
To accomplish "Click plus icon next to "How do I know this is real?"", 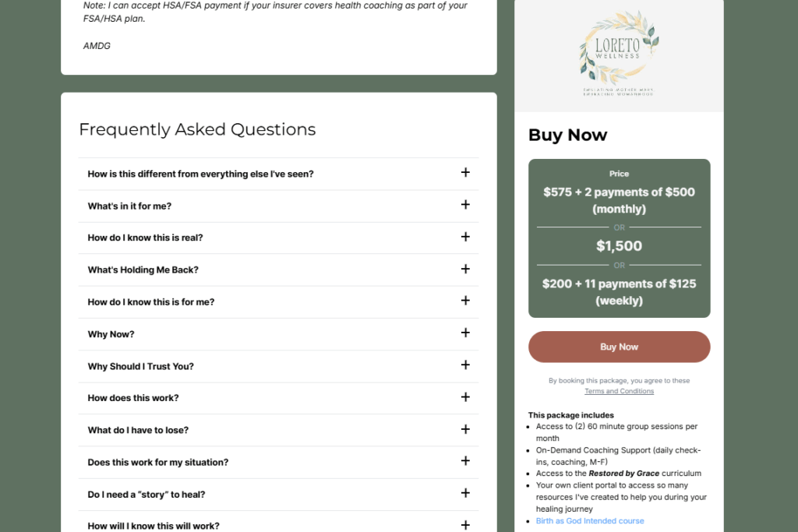I will [x=465, y=237].
